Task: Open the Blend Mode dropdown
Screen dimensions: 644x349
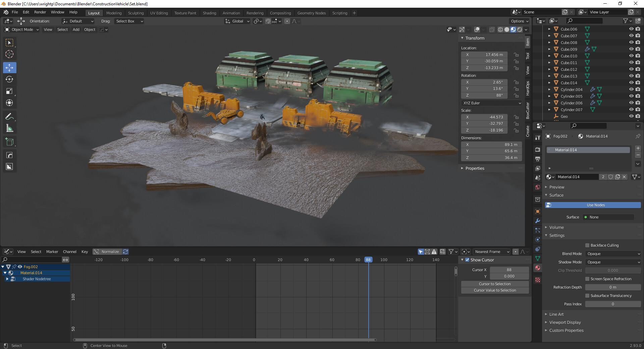Action: tap(613, 254)
